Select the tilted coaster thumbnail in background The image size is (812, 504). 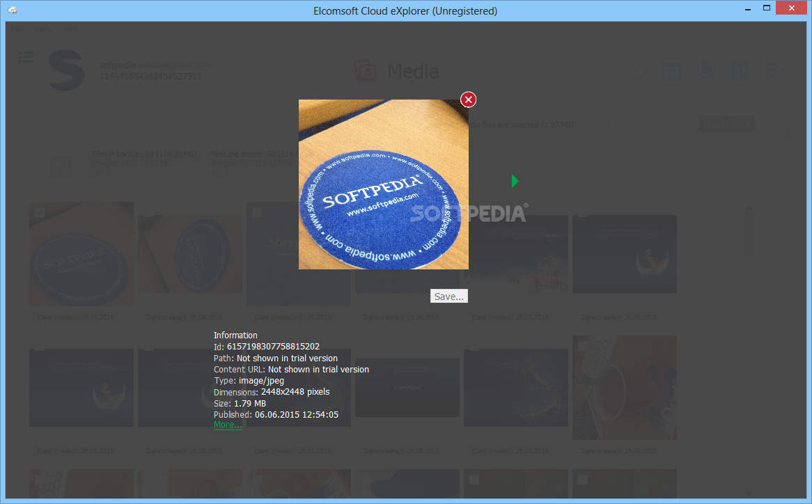(190, 254)
